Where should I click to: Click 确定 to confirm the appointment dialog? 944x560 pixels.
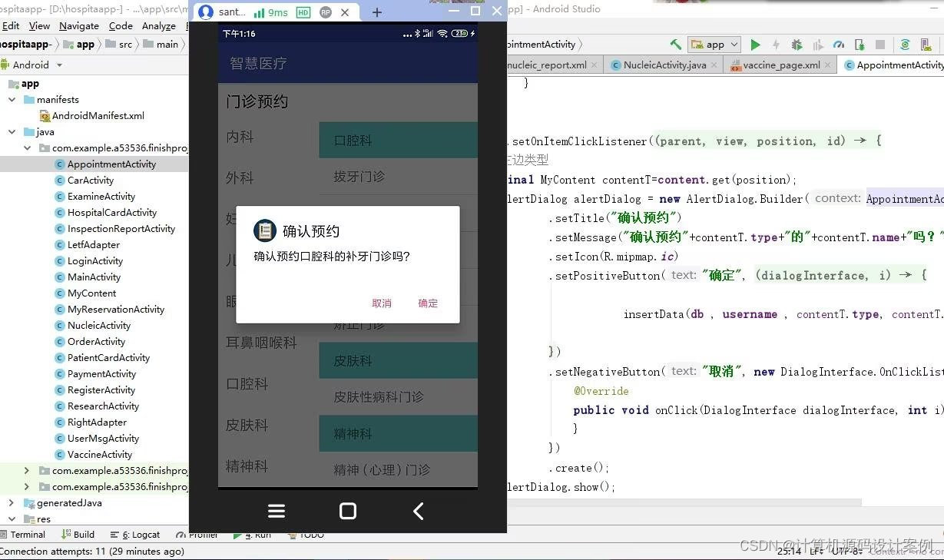[428, 303]
